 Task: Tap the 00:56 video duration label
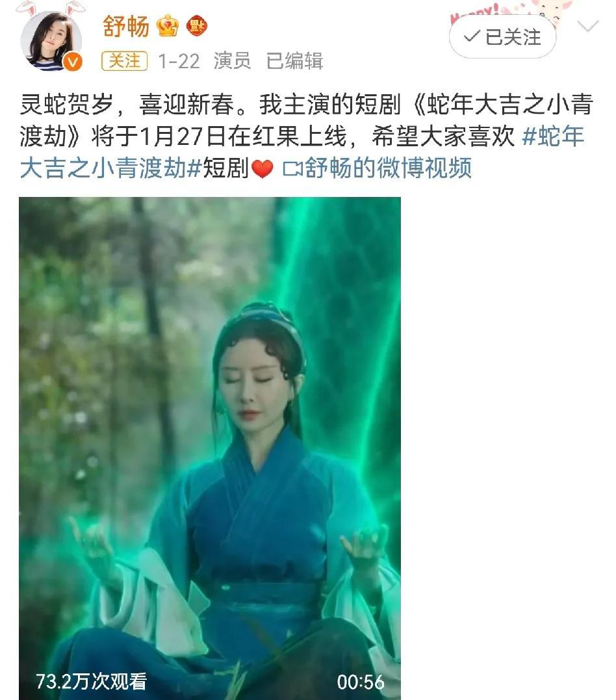[361, 682]
